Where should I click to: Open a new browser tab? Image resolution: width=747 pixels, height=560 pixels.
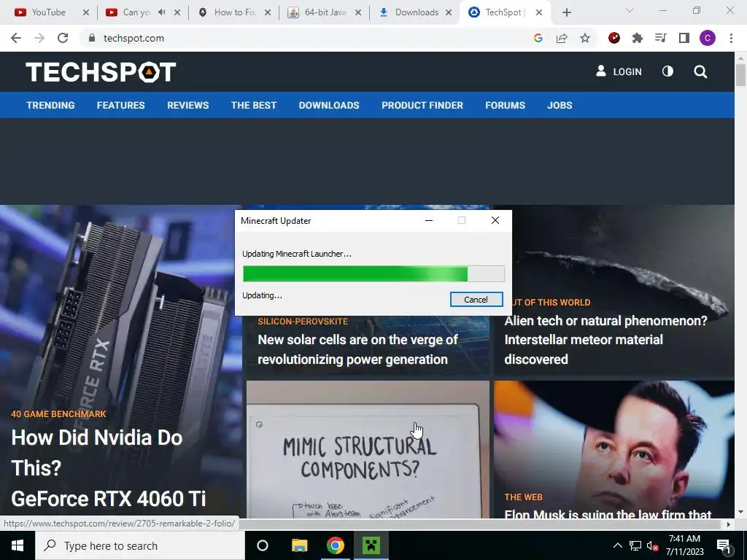(566, 12)
